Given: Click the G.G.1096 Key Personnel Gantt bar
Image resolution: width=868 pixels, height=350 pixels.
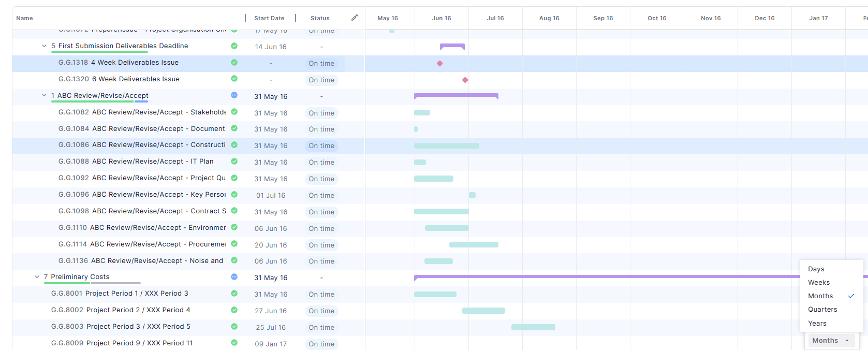Looking at the screenshot, I should (x=472, y=195).
